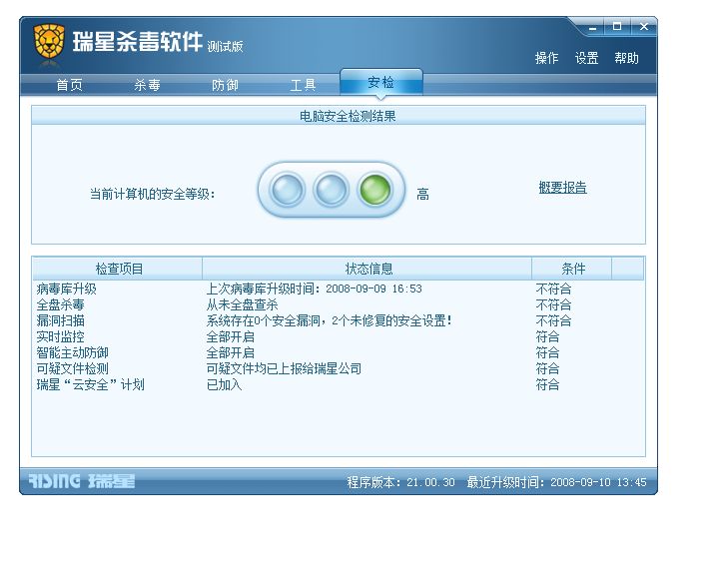The height and width of the screenshot is (583, 728).
Task: Click the middle blue security level light
Action: 331,190
